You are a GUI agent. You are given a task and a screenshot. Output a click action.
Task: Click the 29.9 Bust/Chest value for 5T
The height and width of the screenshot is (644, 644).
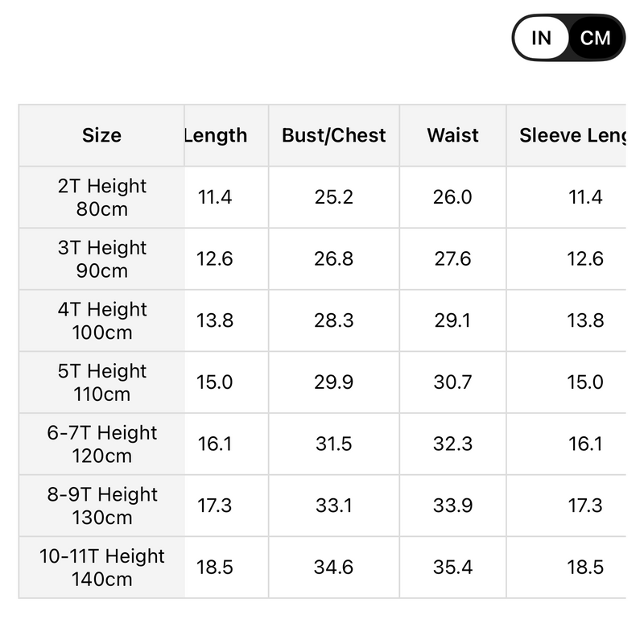pyautogui.click(x=334, y=382)
